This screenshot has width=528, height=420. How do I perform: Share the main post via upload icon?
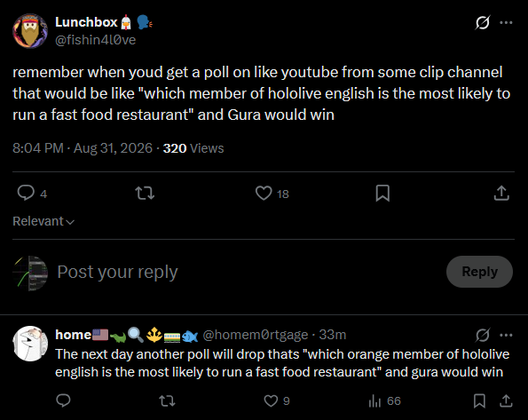pos(501,194)
